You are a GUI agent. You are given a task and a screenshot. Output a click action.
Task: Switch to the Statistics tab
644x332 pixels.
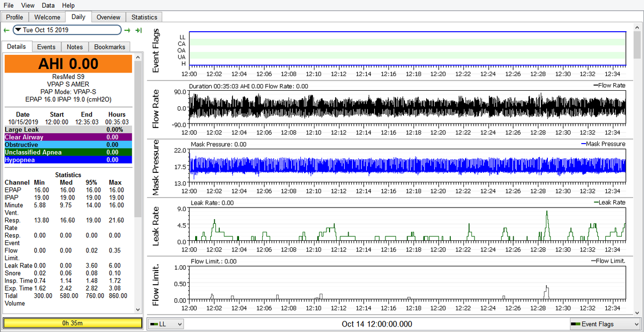click(x=144, y=17)
